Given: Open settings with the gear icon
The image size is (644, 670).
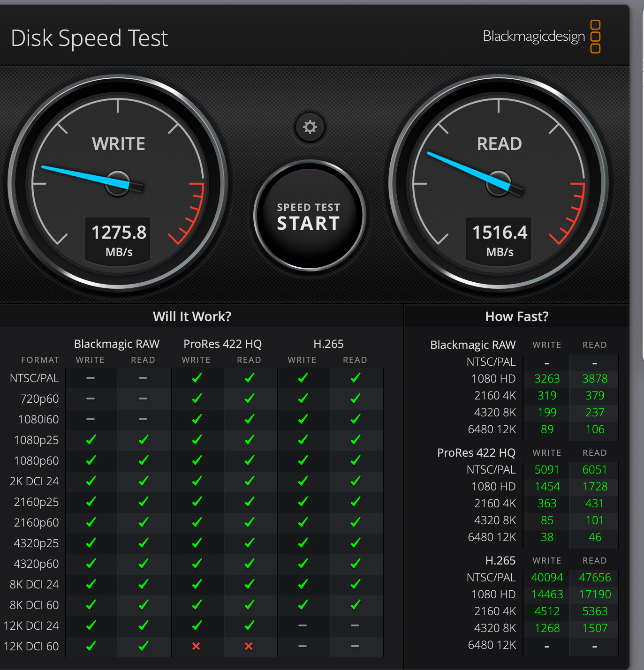Looking at the screenshot, I should click(x=310, y=127).
